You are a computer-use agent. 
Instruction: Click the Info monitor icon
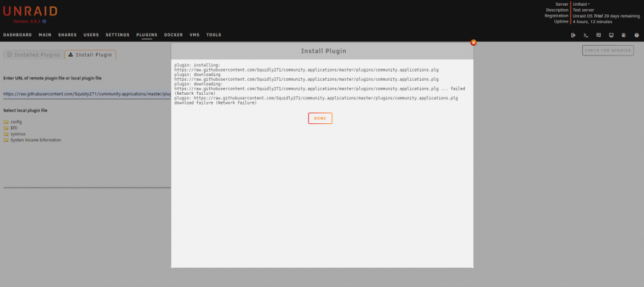click(x=611, y=35)
